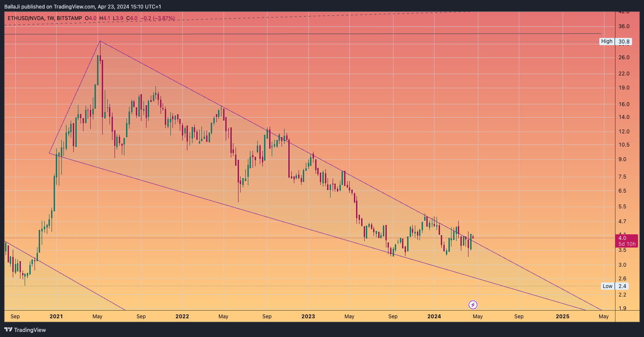Click the purple lightning bolt event icon
The width and height of the screenshot is (644, 337).
(x=473, y=305)
